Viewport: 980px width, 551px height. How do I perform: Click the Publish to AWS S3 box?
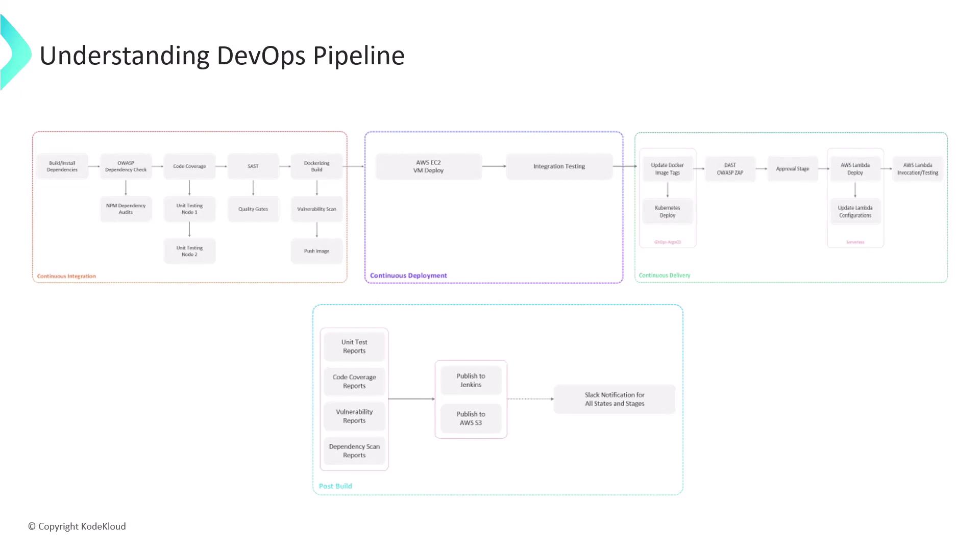pyautogui.click(x=471, y=418)
